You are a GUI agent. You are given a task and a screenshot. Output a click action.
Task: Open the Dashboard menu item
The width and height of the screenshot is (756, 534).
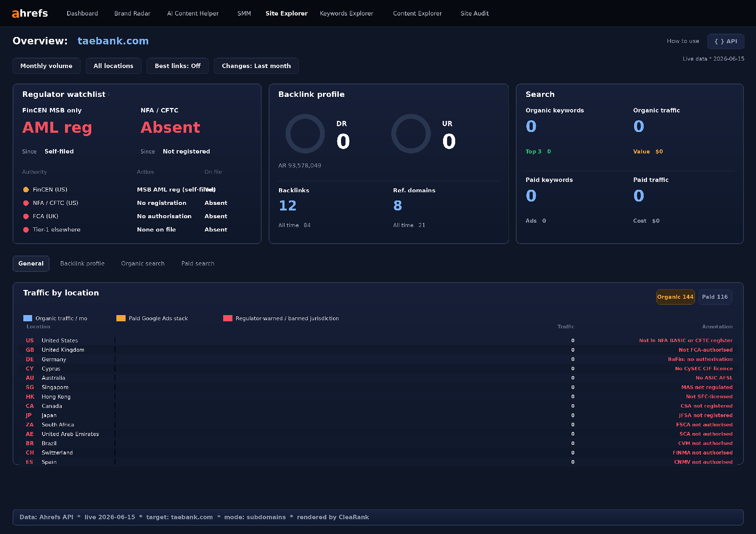pyautogui.click(x=82, y=13)
